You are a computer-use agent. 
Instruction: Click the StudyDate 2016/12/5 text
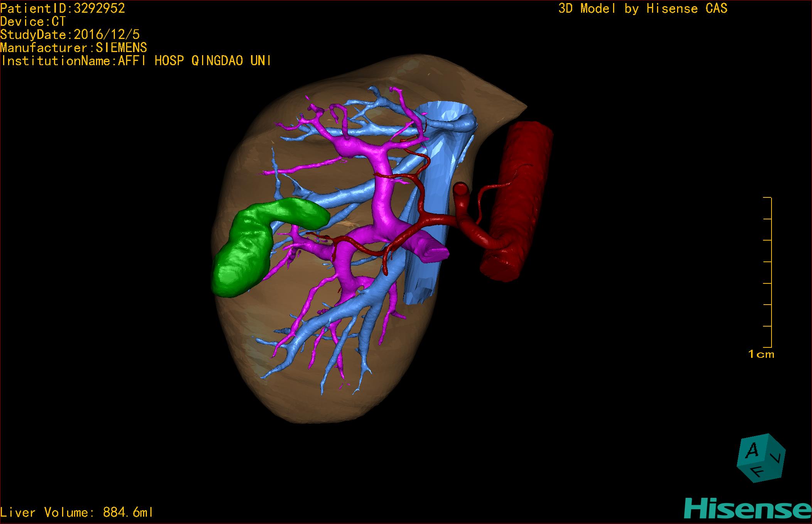(70, 35)
